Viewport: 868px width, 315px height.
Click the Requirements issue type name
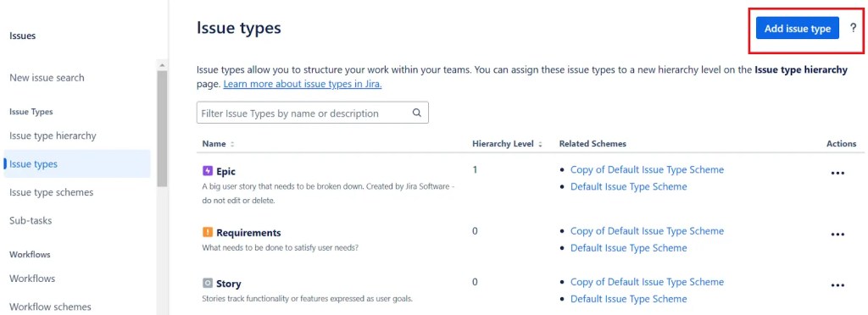point(248,233)
